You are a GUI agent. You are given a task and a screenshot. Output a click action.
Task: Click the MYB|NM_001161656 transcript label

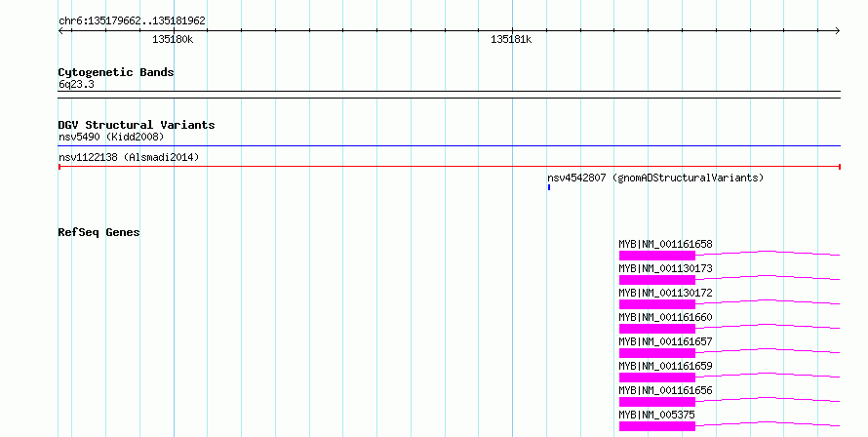(665, 390)
